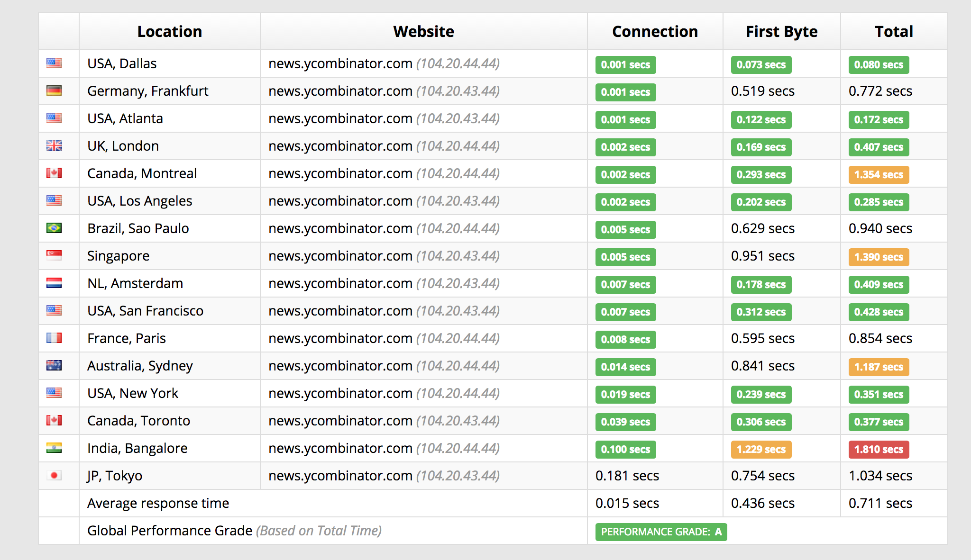Click the German flag icon for Frankfurt
The width and height of the screenshot is (971, 560).
54,90
